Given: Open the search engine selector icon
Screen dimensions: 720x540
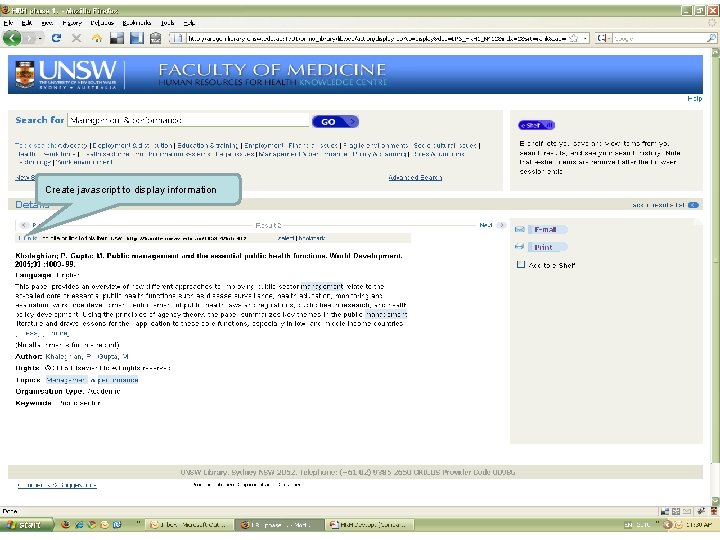Looking at the screenshot, I should (x=604, y=39).
